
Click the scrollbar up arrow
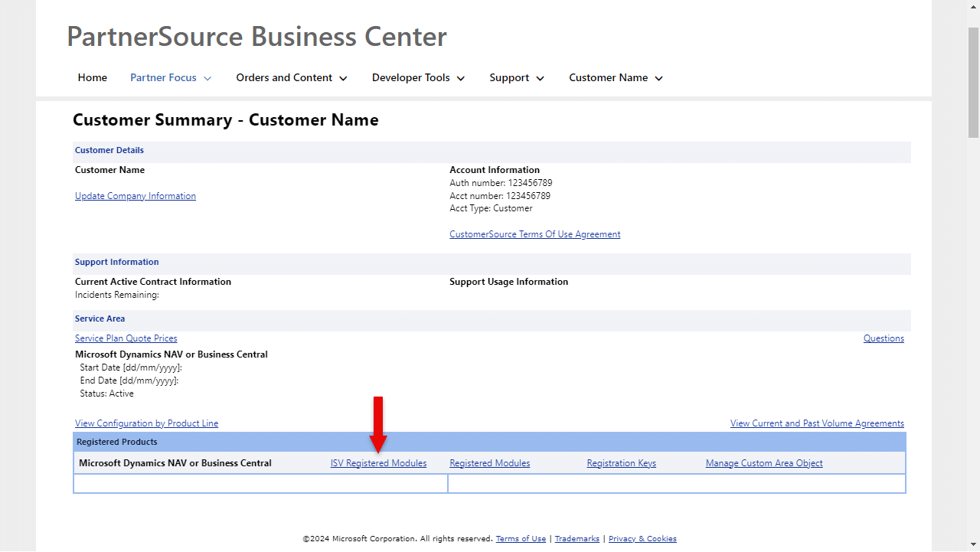tap(974, 6)
